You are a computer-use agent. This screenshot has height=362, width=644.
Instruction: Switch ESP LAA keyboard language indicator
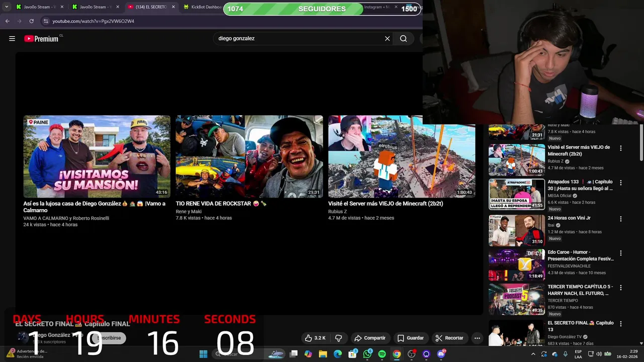pyautogui.click(x=578, y=354)
